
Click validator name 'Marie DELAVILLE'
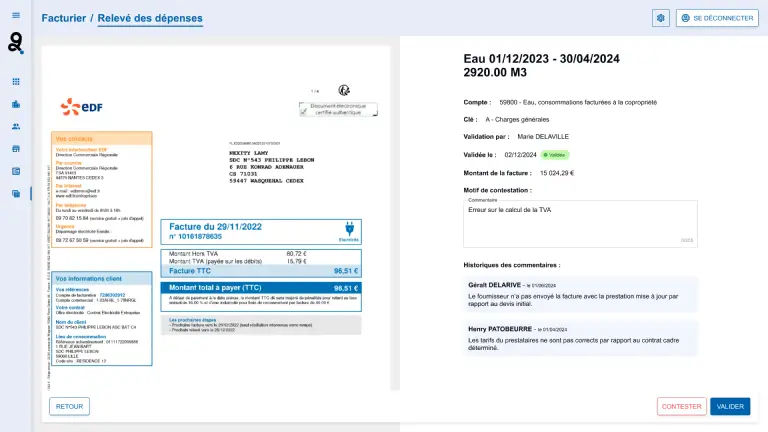[x=543, y=137]
